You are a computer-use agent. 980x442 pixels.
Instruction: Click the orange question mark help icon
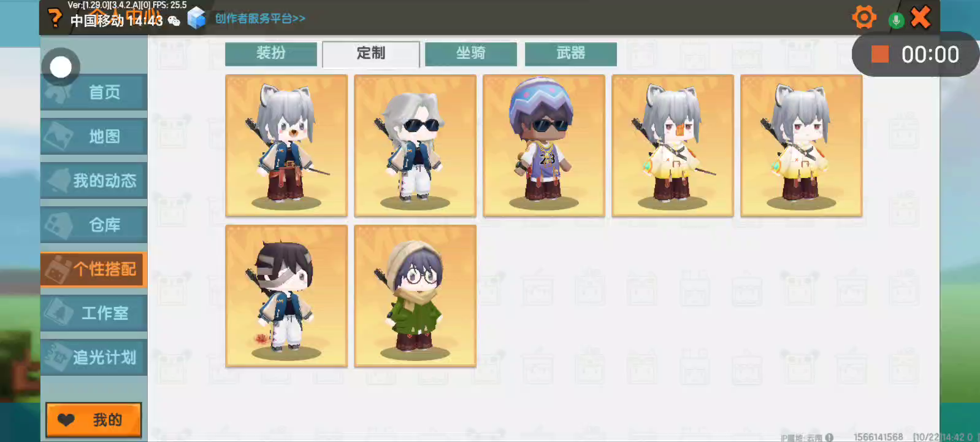pos(55,18)
